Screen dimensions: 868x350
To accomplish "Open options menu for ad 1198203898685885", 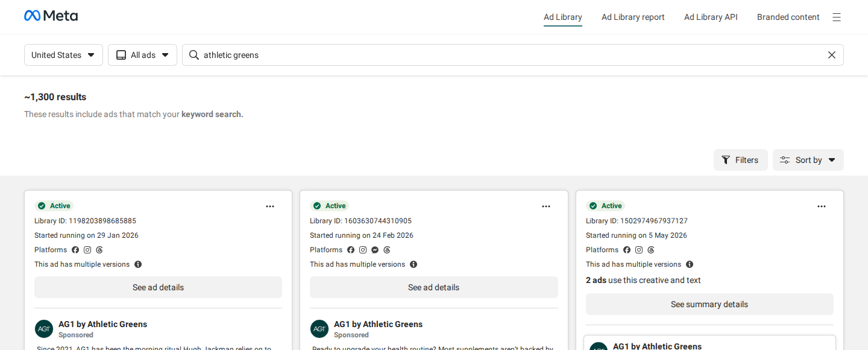I will 270,206.
